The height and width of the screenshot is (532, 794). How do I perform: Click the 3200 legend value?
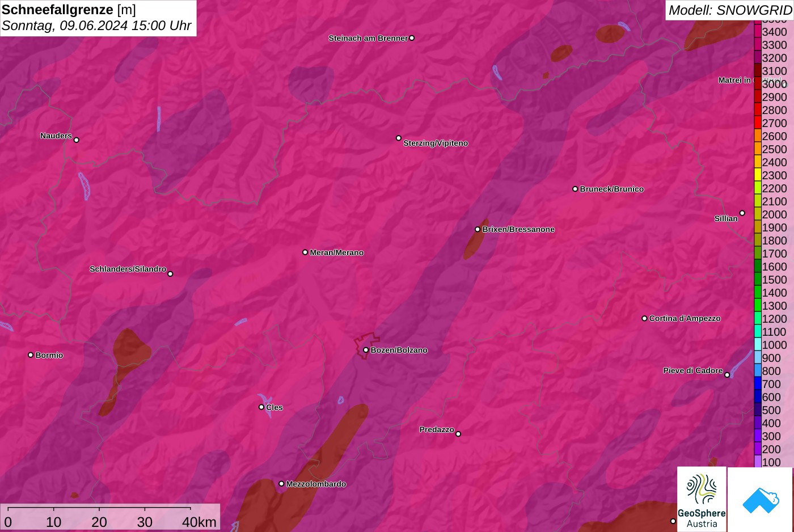(x=775, y=58)
